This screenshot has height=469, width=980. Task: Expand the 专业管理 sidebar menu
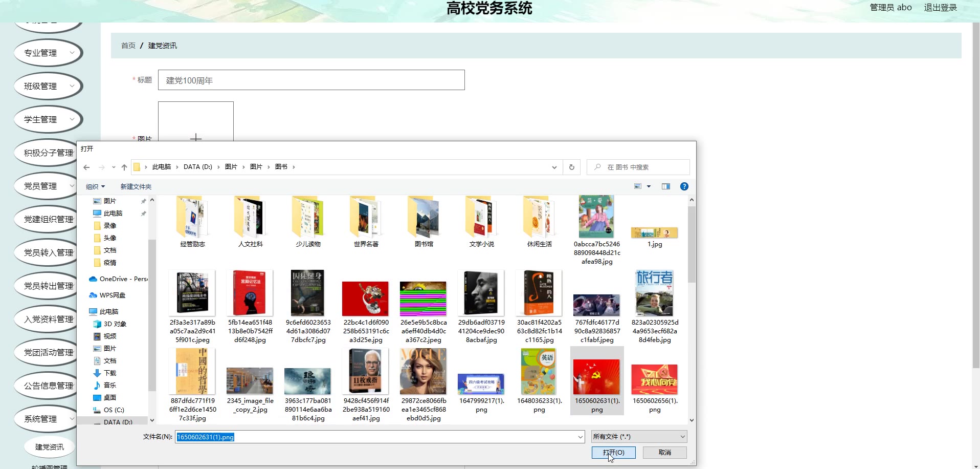tap(49, 53)
